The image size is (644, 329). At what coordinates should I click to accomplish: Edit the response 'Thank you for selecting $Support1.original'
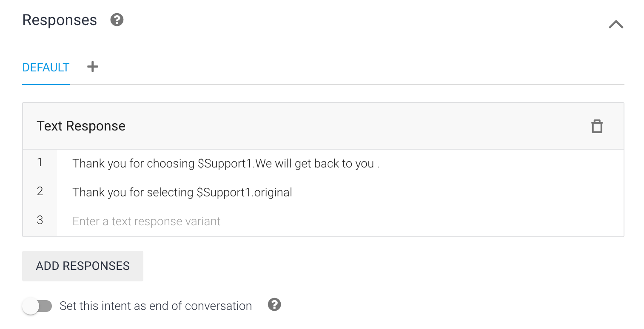pyautogui.click(x=340, y=192)
